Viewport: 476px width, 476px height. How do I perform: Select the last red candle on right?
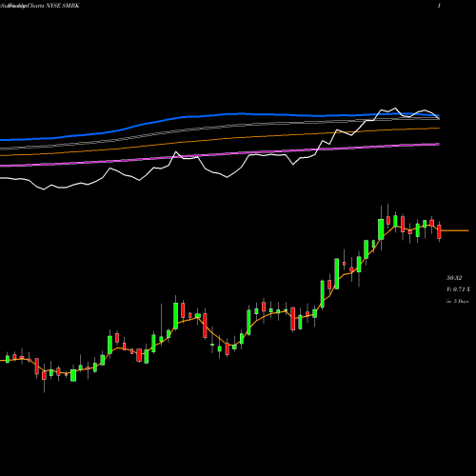click(439, 231)
